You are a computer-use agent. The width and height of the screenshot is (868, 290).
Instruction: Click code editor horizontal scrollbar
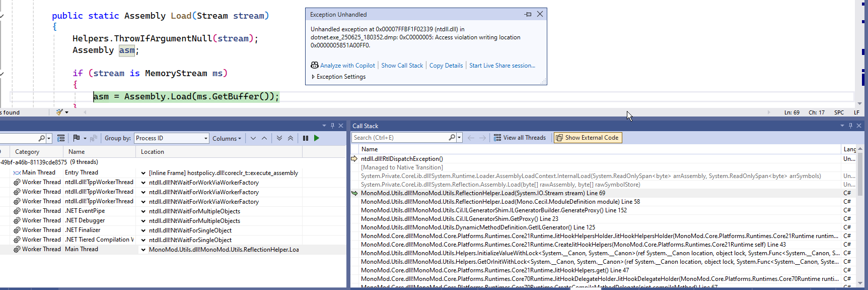(x=427, y=112)
